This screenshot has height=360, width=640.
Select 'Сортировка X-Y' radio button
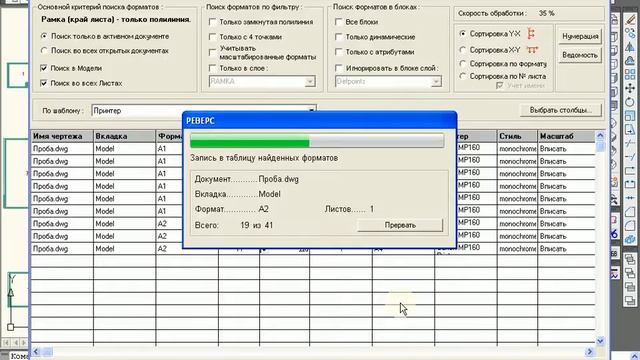coord(462,50)
